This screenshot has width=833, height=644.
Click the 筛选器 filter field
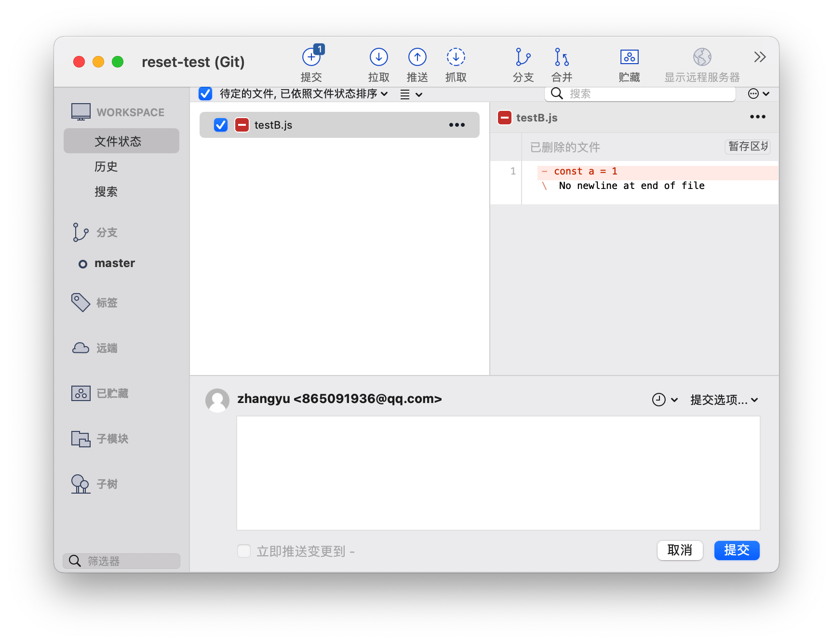tap(121, 561)
